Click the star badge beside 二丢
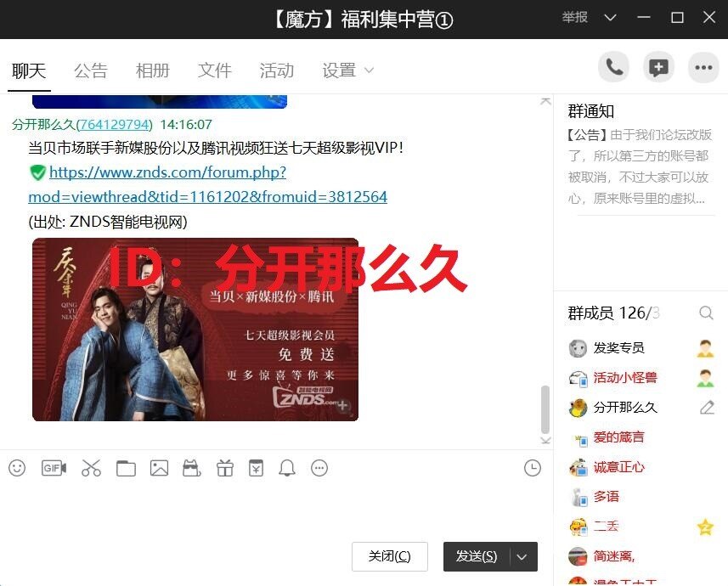This screenshot has height=586, width=728. coord(705,527)
